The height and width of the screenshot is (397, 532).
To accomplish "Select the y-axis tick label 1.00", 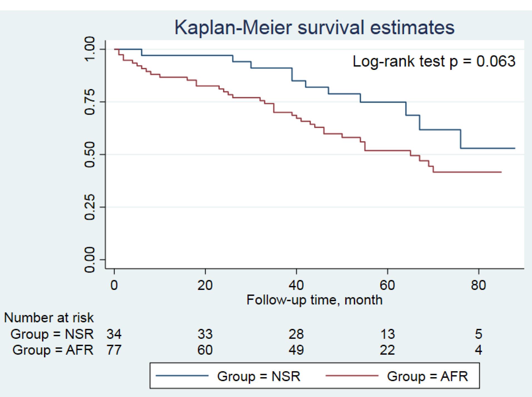I will (90, 49).
